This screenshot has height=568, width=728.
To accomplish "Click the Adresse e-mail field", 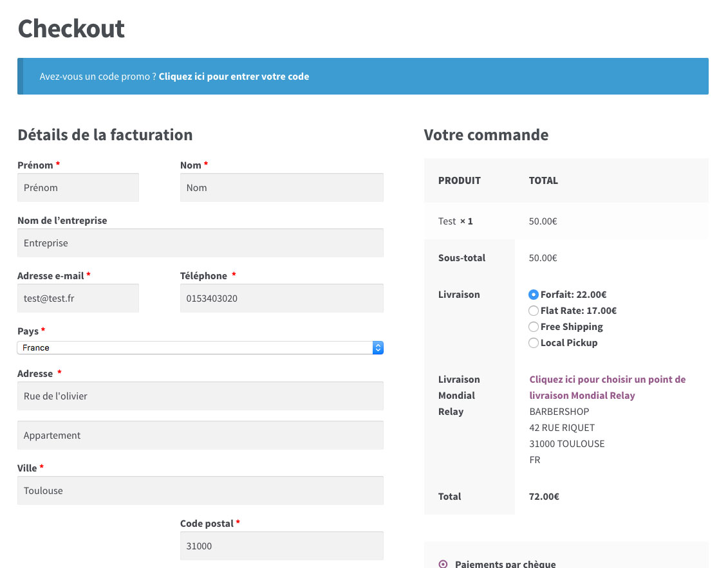I will (x=78, y=298).
